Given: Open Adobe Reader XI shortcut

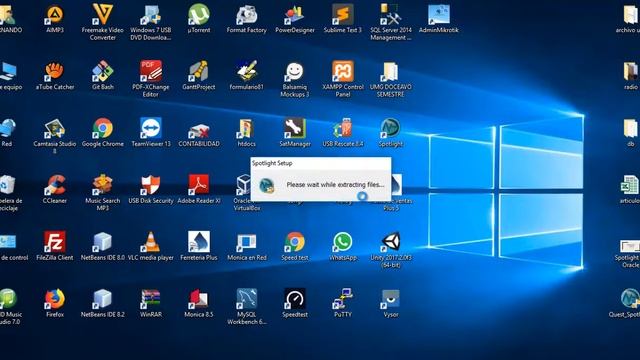Looking at the screenshot, I should tap(199, 185).
